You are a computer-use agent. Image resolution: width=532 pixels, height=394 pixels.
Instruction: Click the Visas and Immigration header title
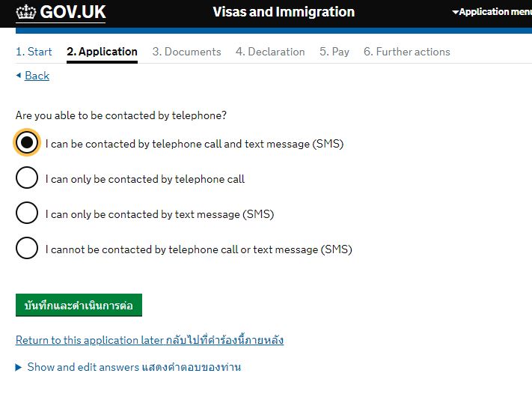pyautogui.click(x=284, y=12)
